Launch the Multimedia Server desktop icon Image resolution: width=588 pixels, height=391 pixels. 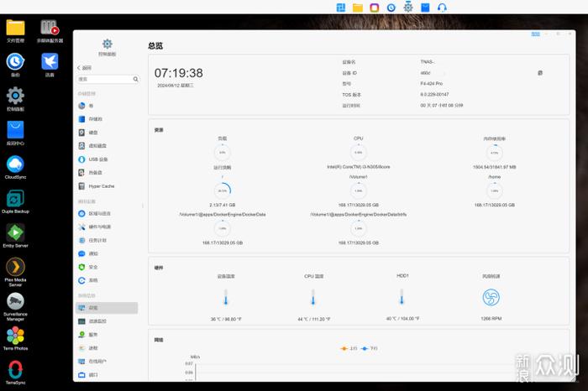pos(50,31)
